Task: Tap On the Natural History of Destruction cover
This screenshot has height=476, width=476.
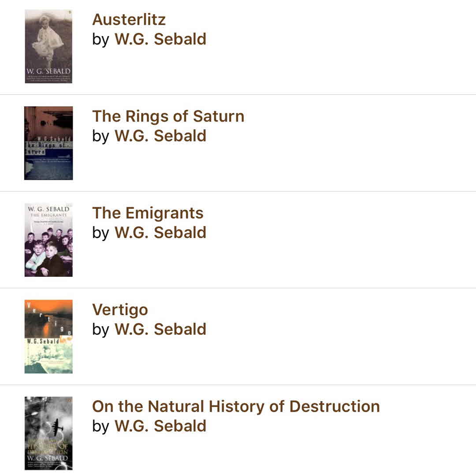Action: (48, 433)
